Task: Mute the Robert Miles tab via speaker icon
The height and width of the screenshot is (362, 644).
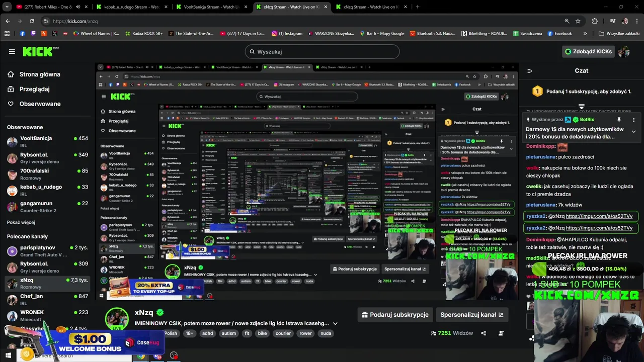Action: coord(78,7)
